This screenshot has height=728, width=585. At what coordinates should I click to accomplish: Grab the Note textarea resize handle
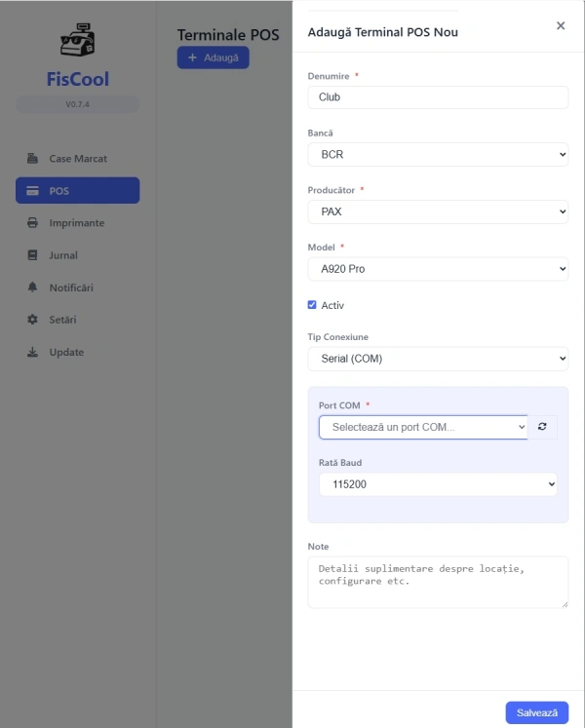point(565,604)
